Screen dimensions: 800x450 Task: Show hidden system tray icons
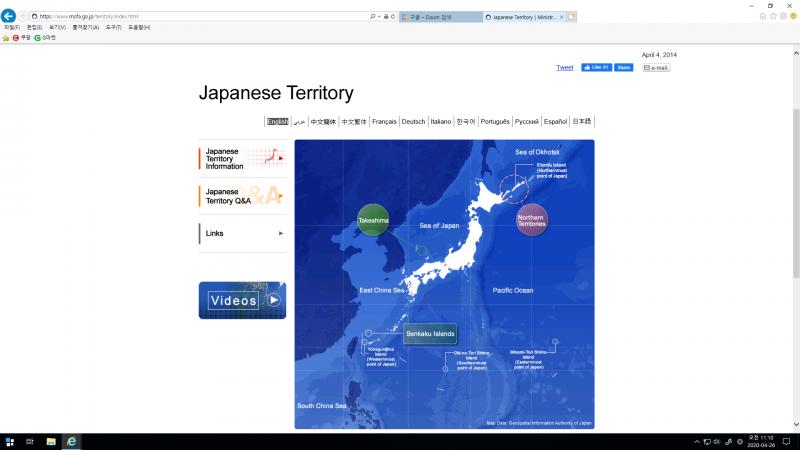[x=697, y=441]
